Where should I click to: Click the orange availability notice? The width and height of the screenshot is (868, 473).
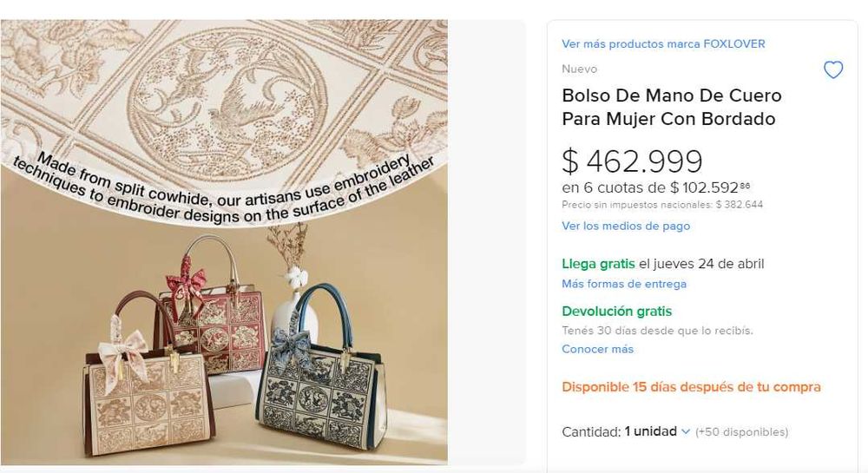click(692, 387)
